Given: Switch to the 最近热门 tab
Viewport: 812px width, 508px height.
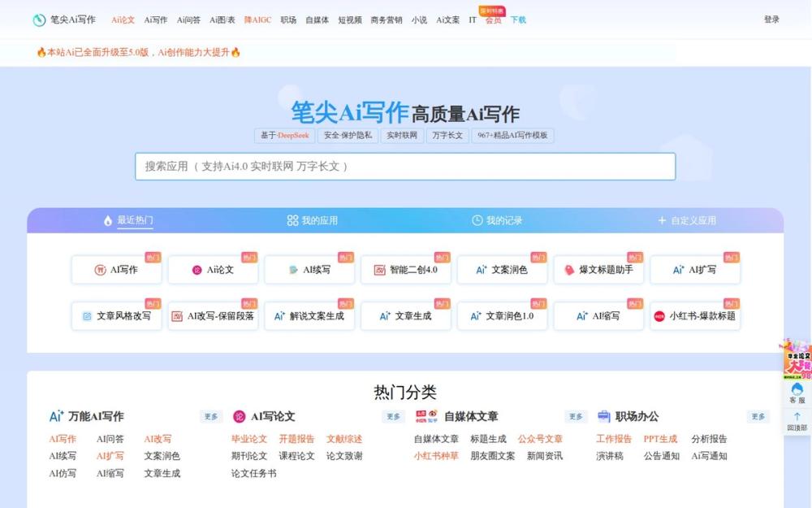Looking at the screenshot, I should [128, 220].
